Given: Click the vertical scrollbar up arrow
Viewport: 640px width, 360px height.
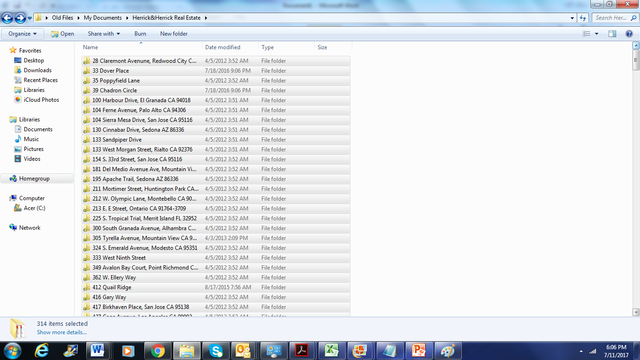Looking at the screenshot, I should [636, 46].
